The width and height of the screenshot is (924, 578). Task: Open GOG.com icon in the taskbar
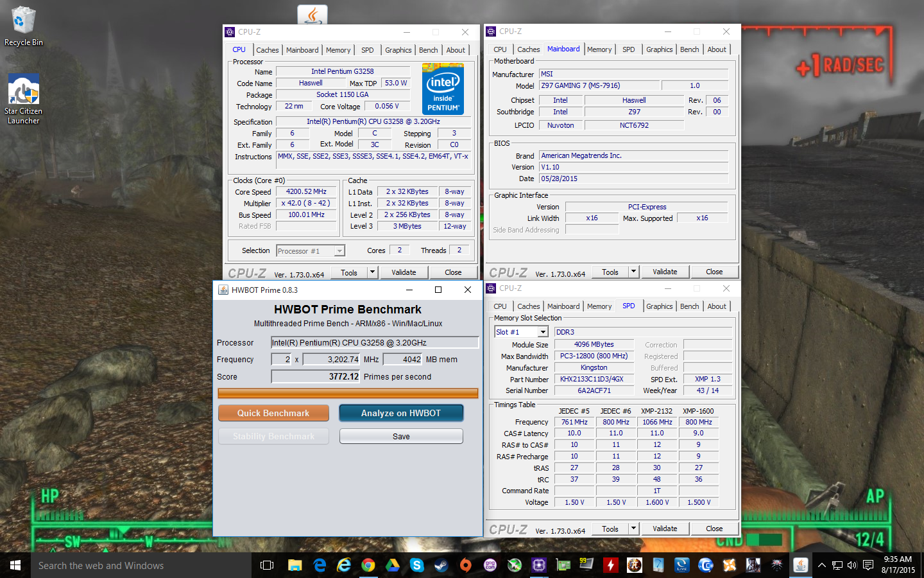[490, 565]
